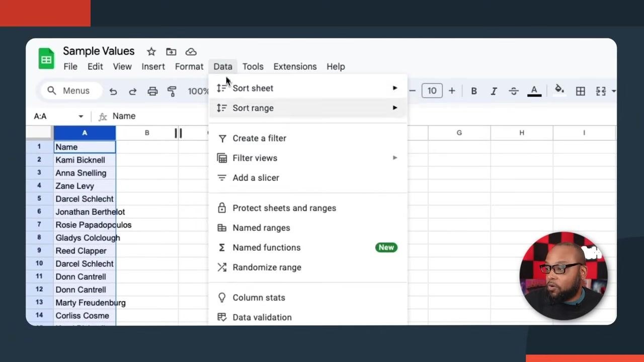644x362 pixels.
Task: Rename the Sample Values document title
Action: 99,51
